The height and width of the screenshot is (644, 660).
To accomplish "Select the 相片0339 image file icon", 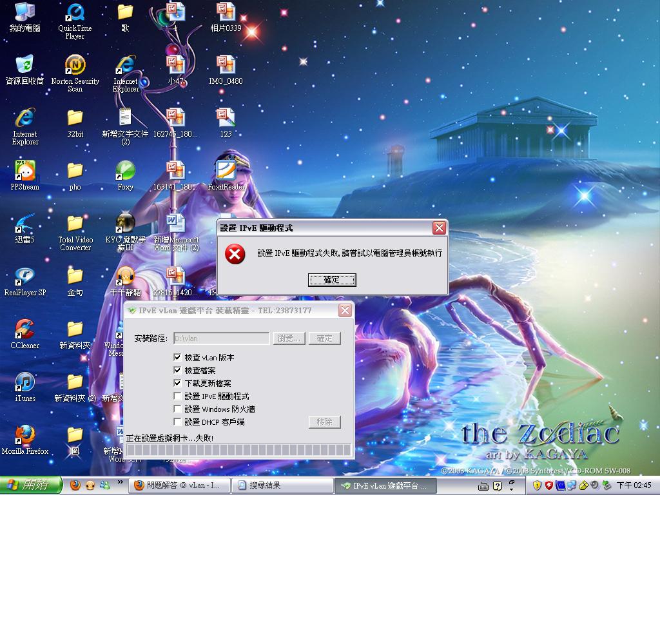I will [x=226, y=17].
